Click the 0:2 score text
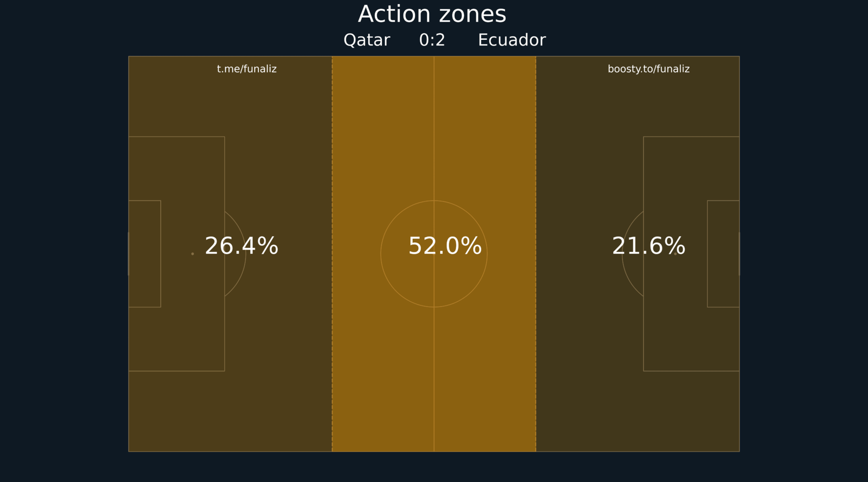The height and width of the screenshot is (482, 868). [432, 40]
